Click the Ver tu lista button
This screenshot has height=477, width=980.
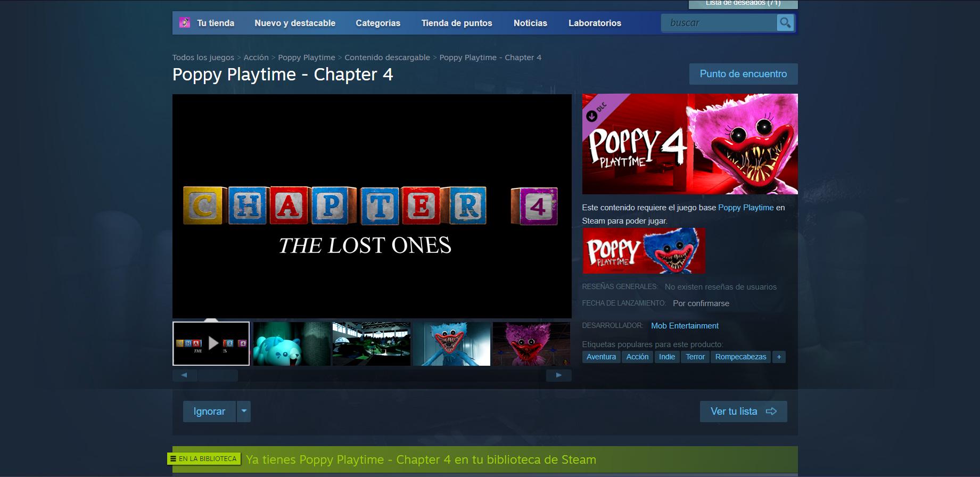(743, 412)
